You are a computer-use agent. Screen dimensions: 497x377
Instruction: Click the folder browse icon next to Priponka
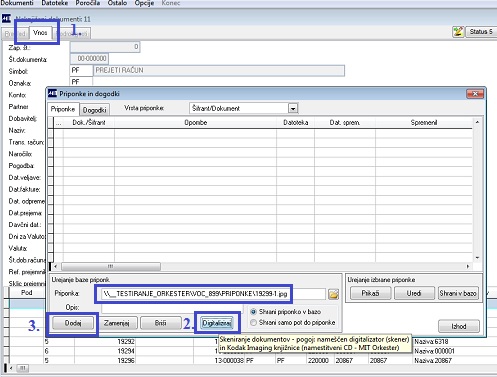point(333,294)
